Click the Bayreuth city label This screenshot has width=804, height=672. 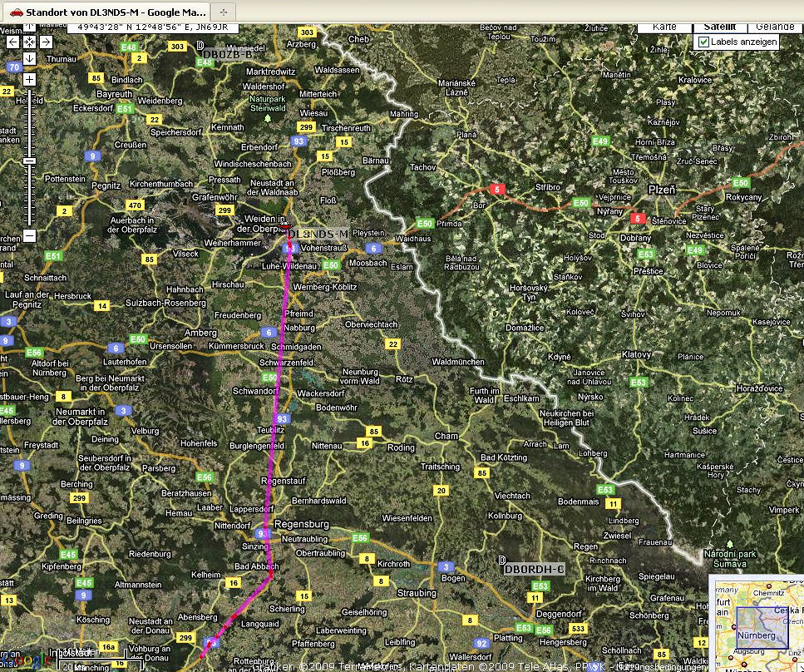tap(114, 94)
